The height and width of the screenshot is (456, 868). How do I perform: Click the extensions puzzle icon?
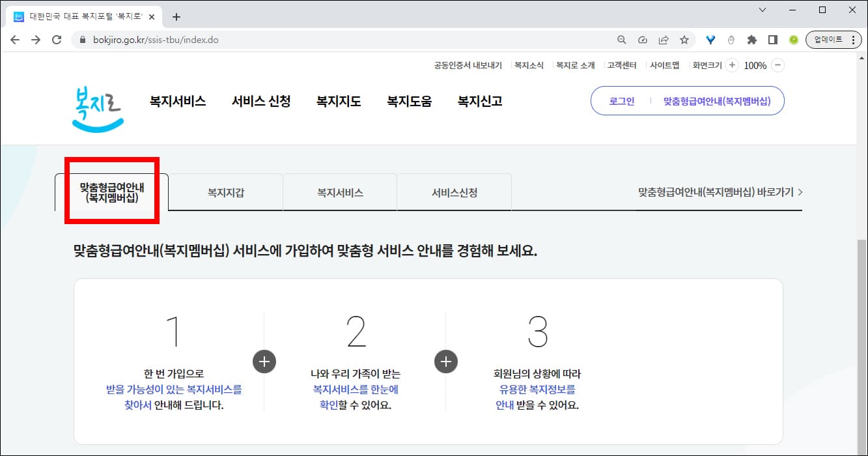(x=751, y=39)
